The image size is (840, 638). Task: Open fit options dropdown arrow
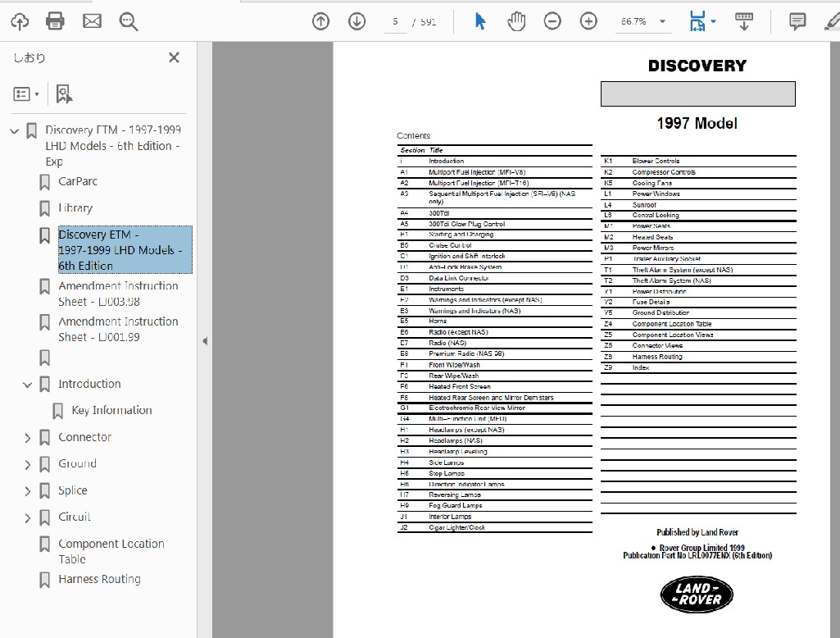(714, 21)
